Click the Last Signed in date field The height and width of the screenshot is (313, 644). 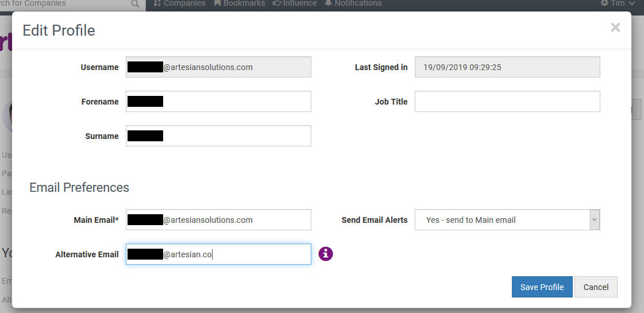click(x=507, y=67)
